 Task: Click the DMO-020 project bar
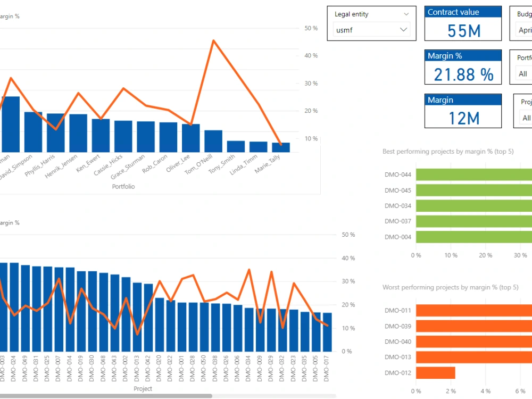tap(160, 325)
